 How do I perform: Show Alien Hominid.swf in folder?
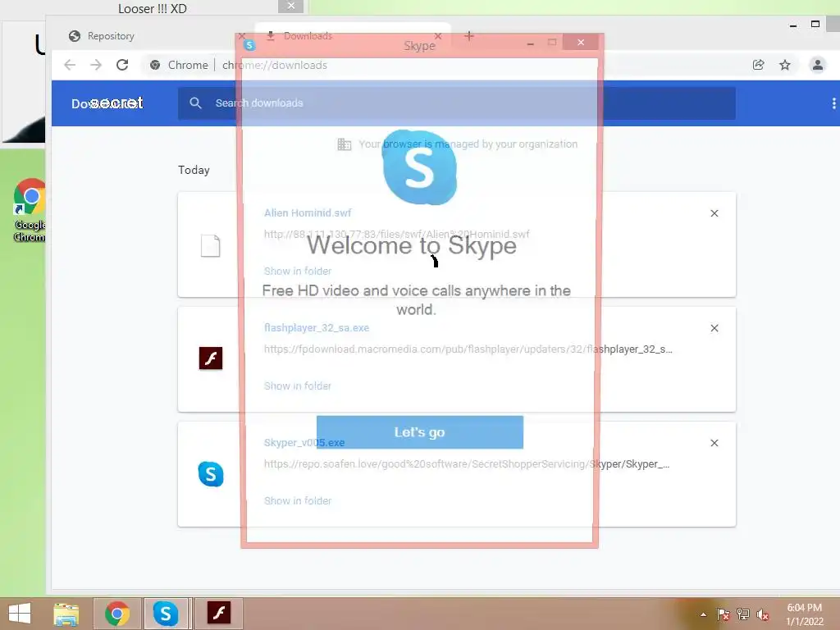tap(297, 271)
